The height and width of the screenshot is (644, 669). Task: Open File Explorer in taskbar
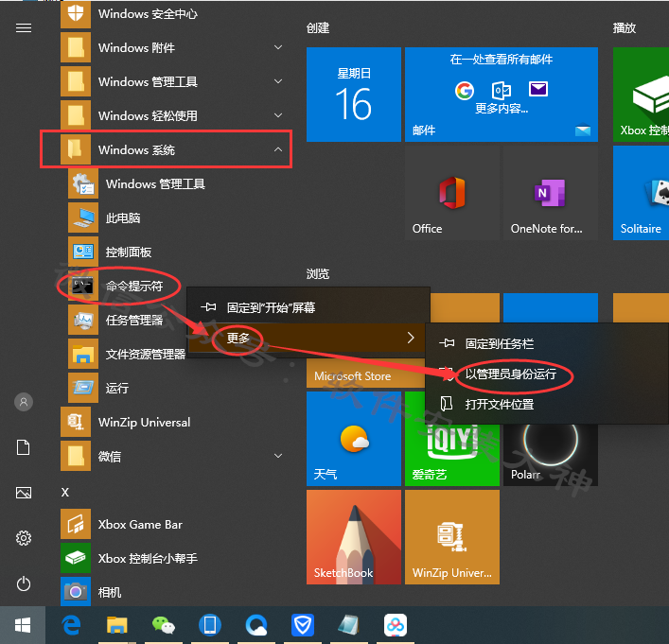[x=117, y=625]
